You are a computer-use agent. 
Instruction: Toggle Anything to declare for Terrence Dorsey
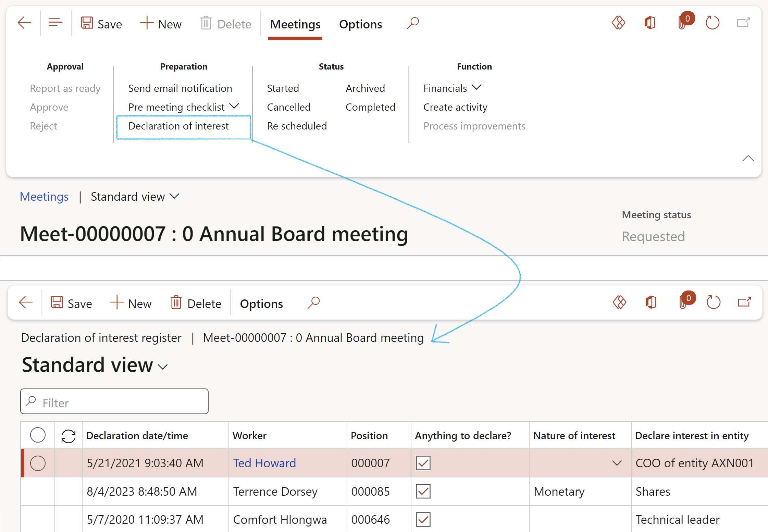423,492
